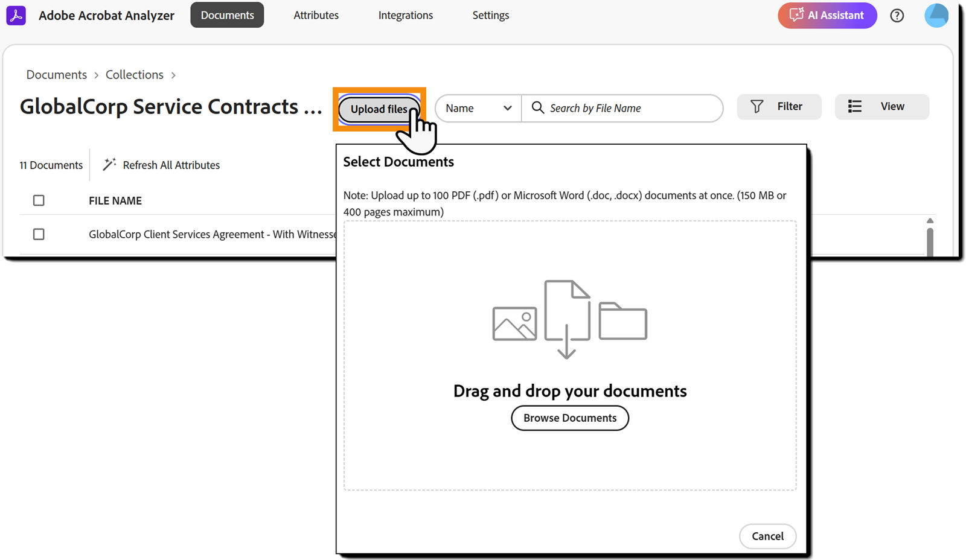
Task: Open the Name sort dropdown
Action: [477, 108]
